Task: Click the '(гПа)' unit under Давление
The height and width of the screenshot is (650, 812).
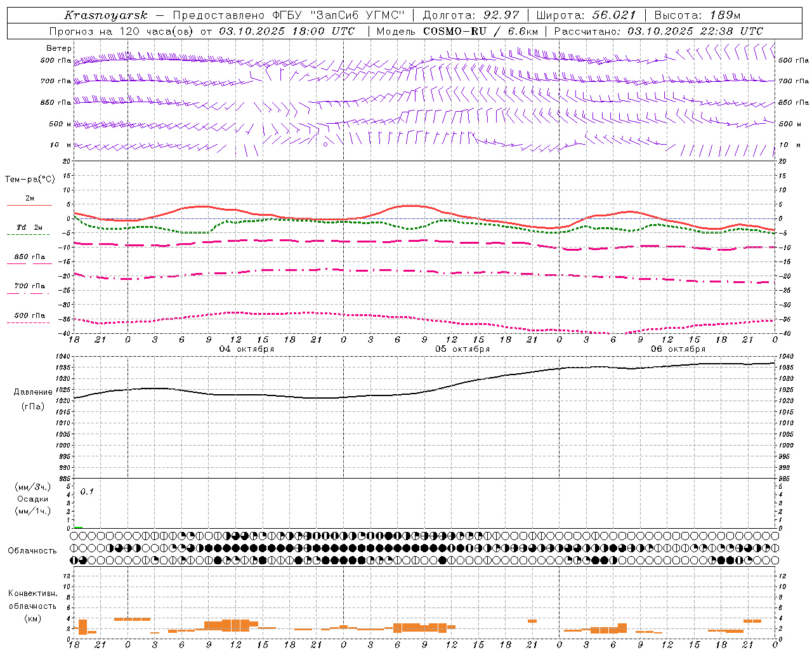Action: click(33, 406)
